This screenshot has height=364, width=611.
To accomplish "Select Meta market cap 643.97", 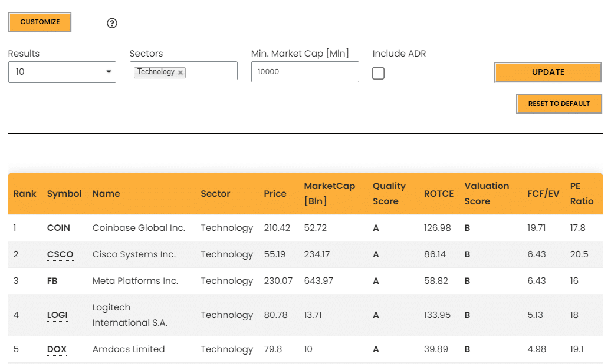I will pos(318,281).
